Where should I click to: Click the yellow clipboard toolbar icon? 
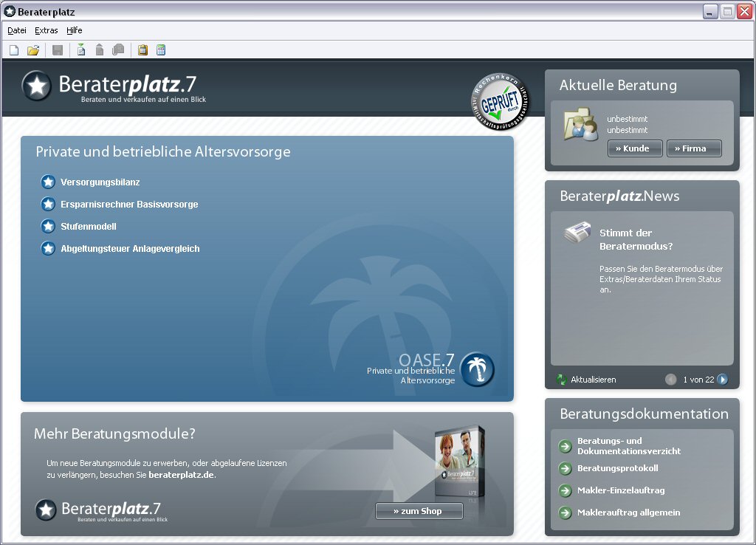(142, 49)
